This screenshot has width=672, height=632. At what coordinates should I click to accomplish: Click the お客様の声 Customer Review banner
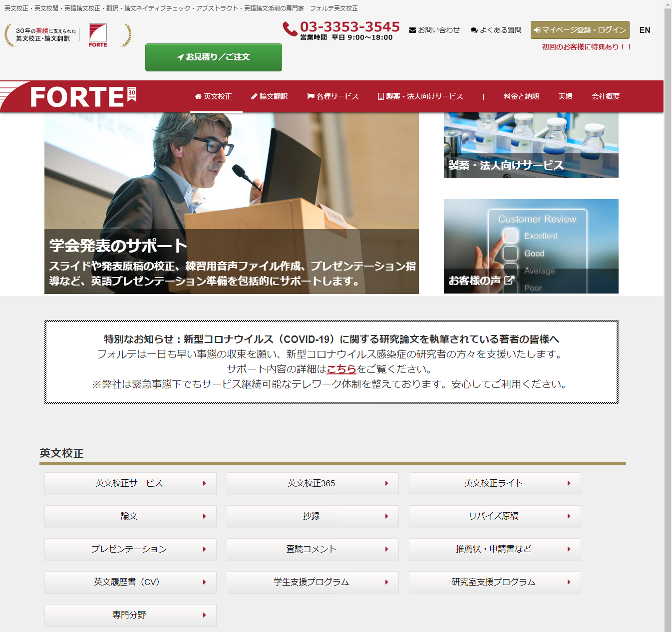531,246
